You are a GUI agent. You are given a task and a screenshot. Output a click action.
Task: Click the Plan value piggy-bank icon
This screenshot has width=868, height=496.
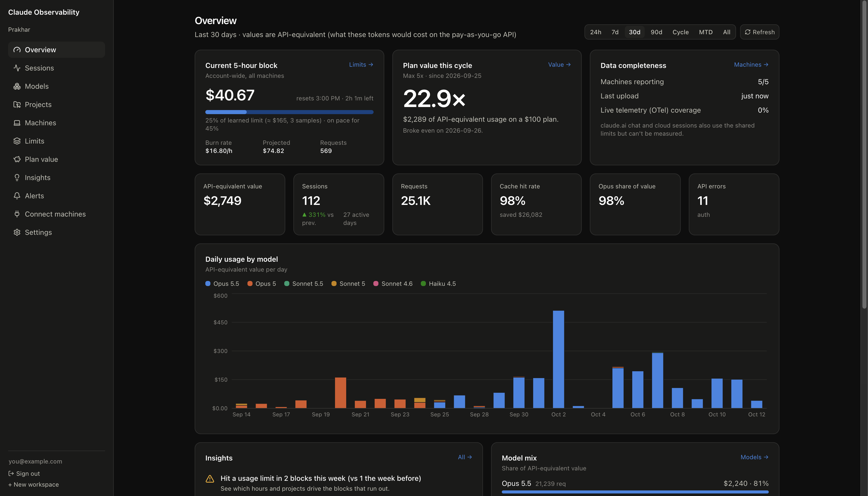[17, 159]
